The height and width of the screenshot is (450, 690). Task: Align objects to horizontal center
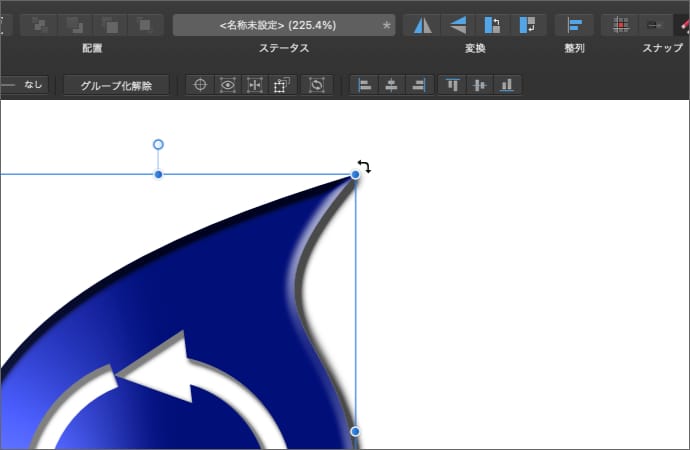pyautogui.click(x=392, y=86)
